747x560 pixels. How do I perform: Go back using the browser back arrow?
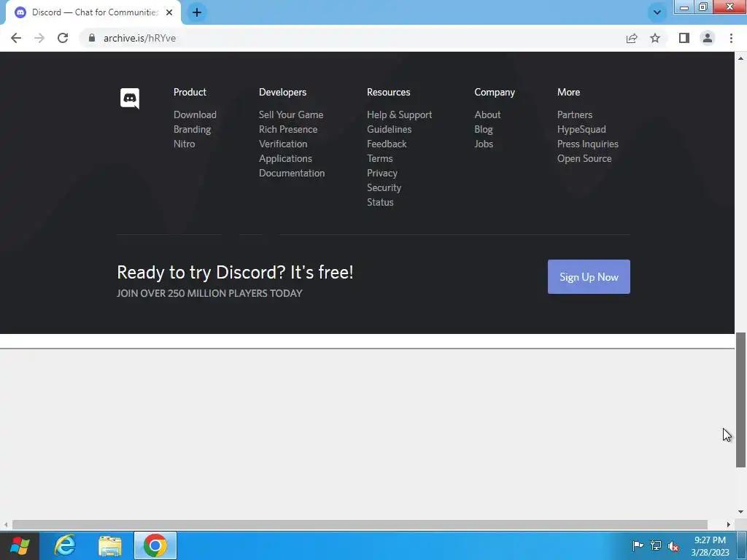pyautogui.click(x=16, y=38)
